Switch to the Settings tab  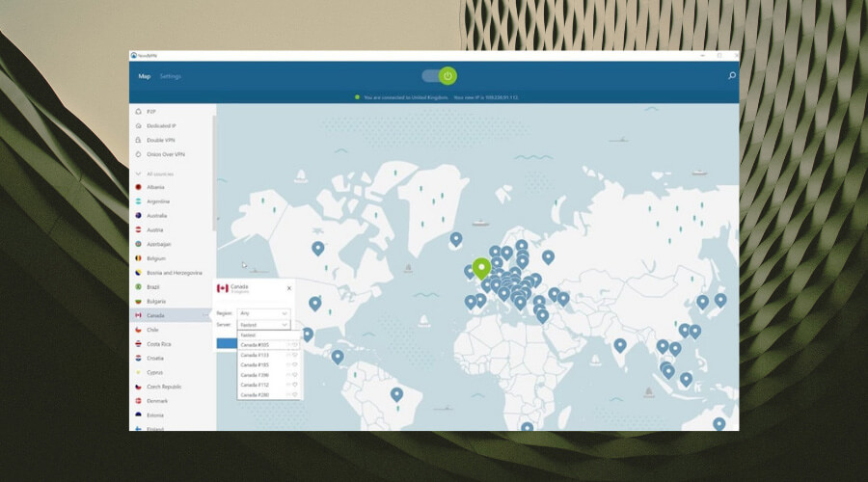pos(171,76)
